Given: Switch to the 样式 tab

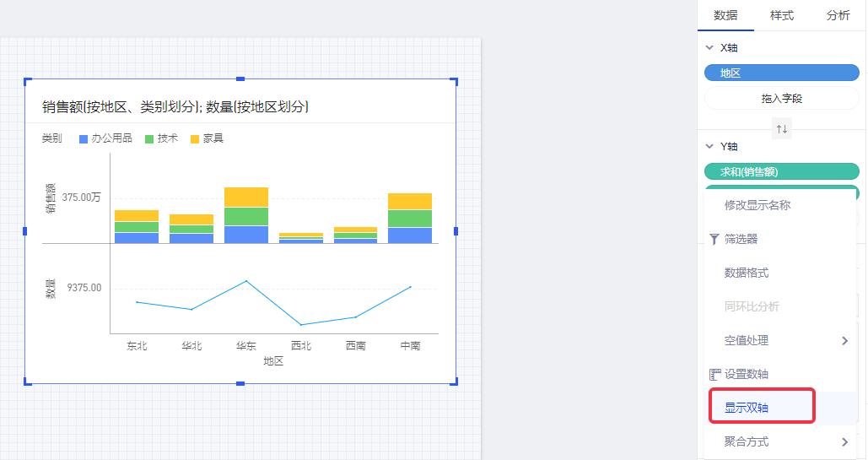Looking at the screenshot, I should (x=781, y=15).
